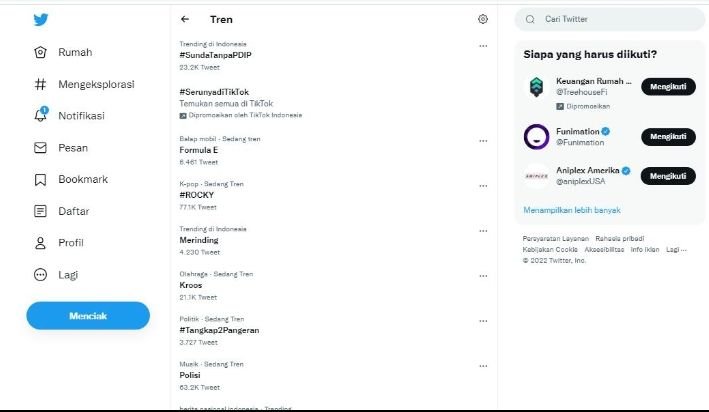Click Mengikuti for Aniplex Amerika
Screen dimensions: 709x412
(668, 176)
